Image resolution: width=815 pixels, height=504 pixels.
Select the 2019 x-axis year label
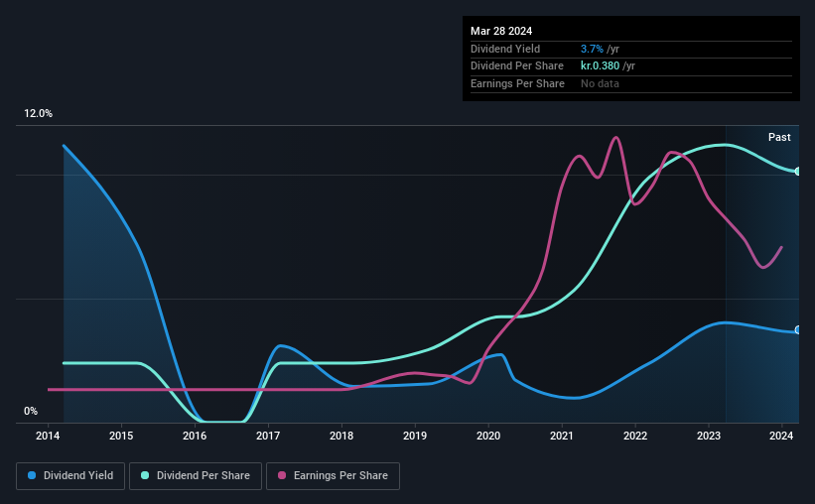415,436
